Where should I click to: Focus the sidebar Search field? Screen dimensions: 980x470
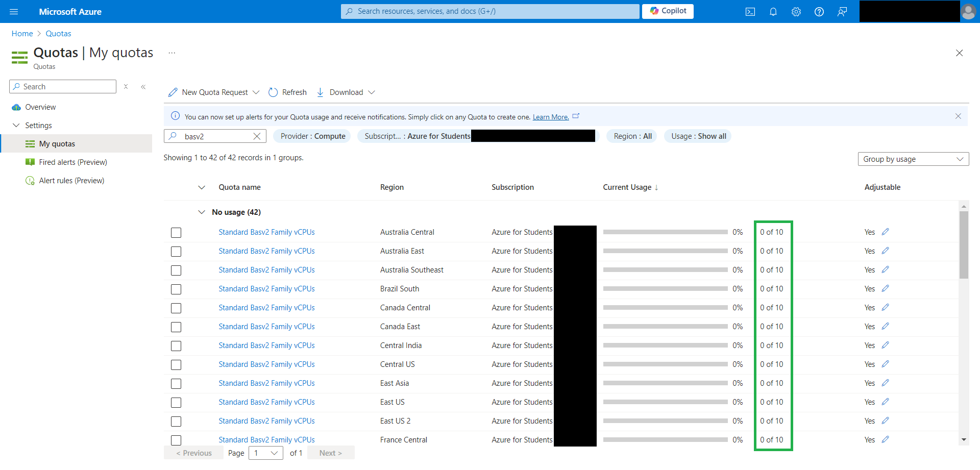63,87
